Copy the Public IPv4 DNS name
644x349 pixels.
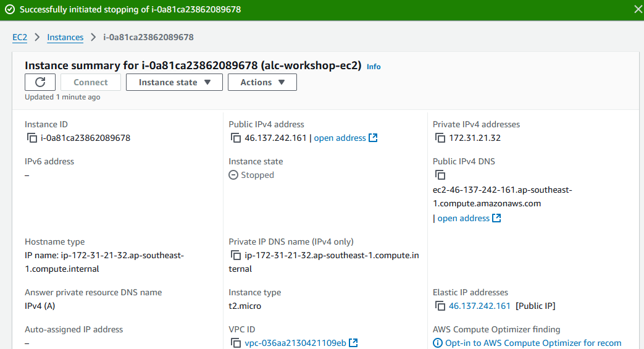click(440, 175)
